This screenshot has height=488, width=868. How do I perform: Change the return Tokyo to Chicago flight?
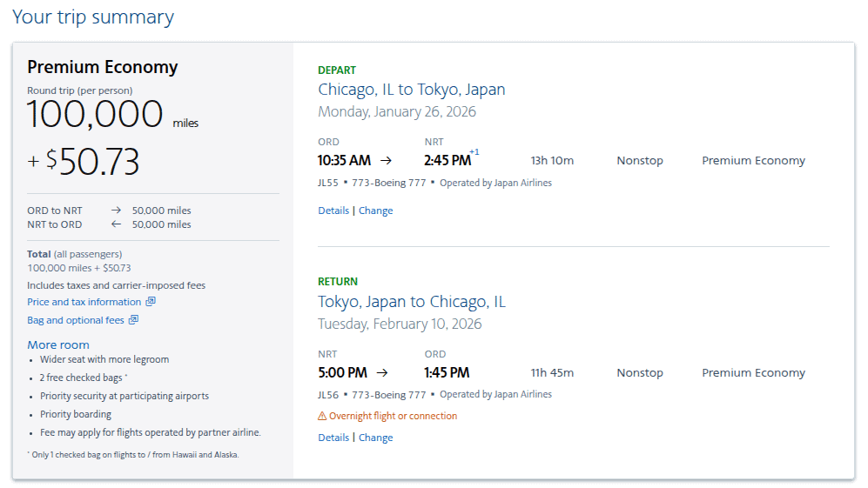pyautogui.click(x=376, y=438)
